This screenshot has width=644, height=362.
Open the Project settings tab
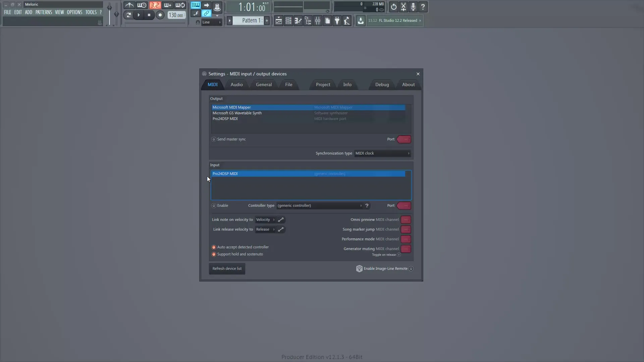click(x=323, y=84)
